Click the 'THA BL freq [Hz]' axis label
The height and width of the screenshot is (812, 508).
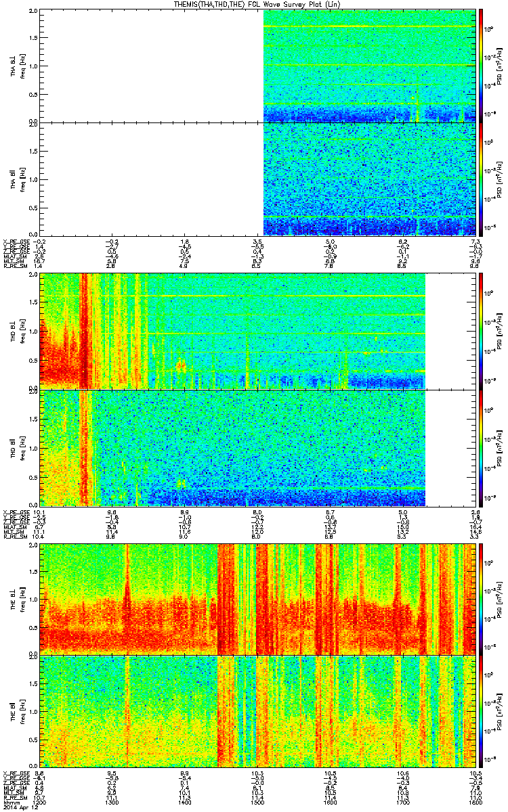[x=16, y=66]
